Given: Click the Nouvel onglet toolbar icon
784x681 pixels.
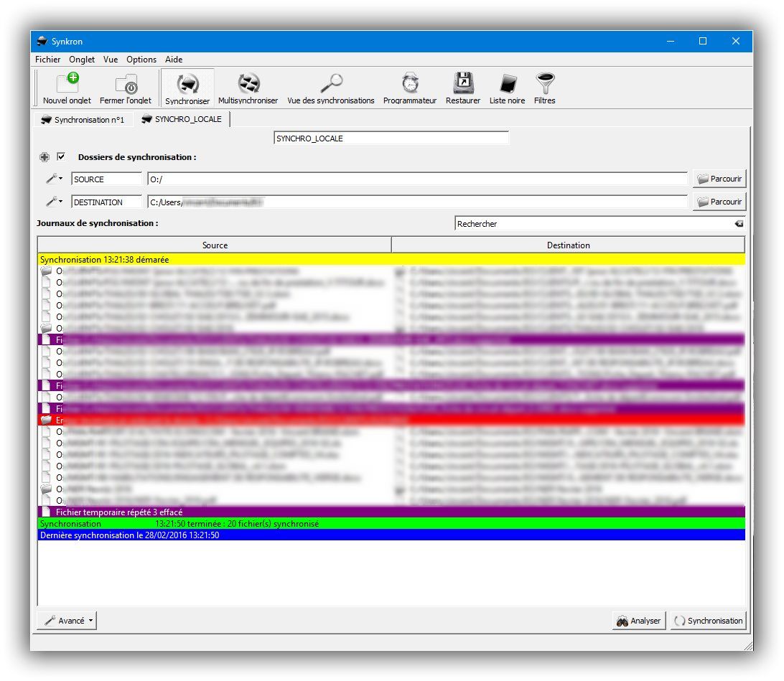Looking at the screenshot, I should pyautogui.click(x=67, y=84).
